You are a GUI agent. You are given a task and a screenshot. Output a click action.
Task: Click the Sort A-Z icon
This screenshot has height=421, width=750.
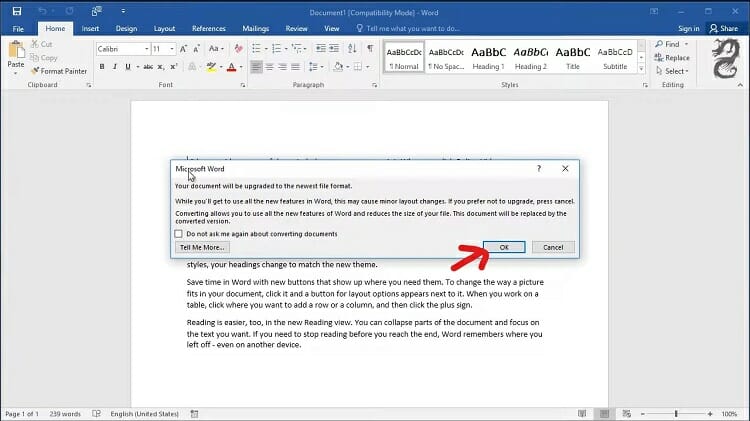[352, 48]
